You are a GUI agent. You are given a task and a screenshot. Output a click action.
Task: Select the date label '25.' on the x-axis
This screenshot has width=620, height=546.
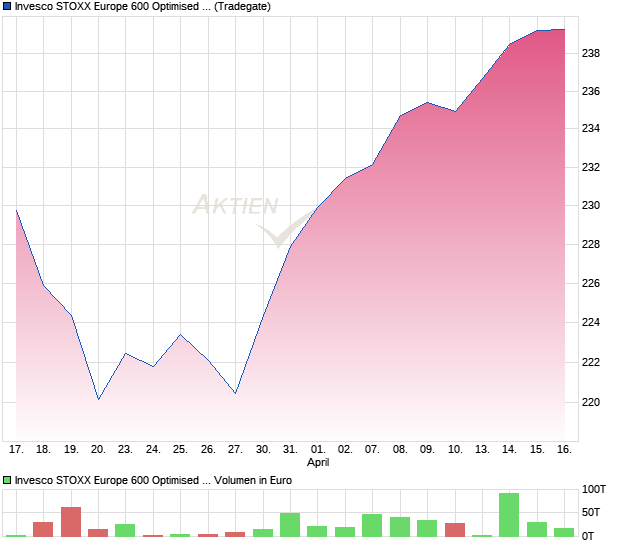click(180, 450)
